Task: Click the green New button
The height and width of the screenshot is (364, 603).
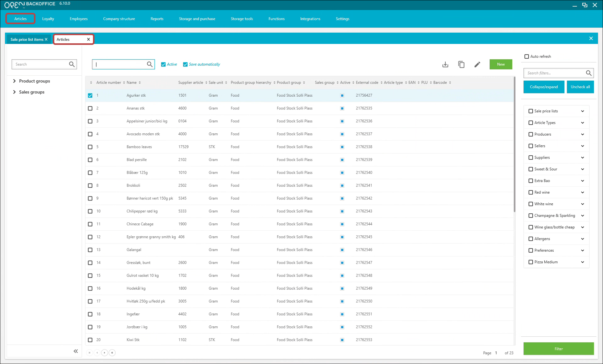Action: pos(501,64)
